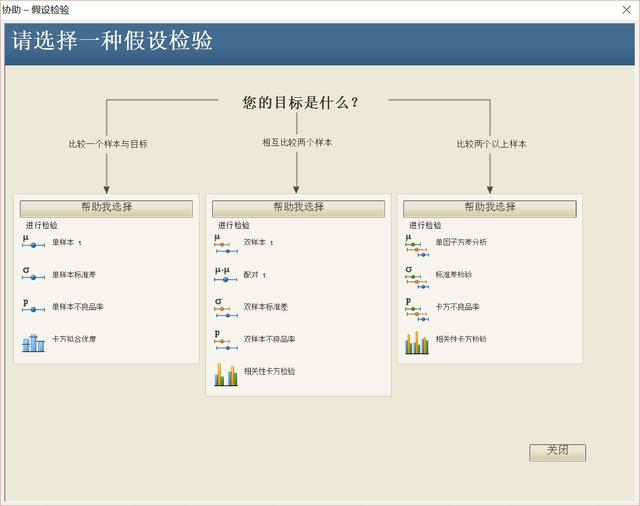
Task: Click the 相互比较两个样本 branch label
Action: 297,142
